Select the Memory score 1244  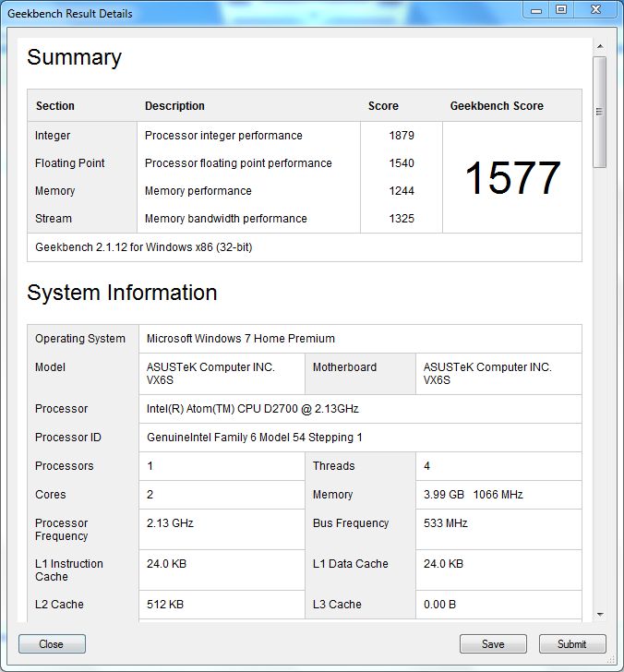(x=402, y=191)
